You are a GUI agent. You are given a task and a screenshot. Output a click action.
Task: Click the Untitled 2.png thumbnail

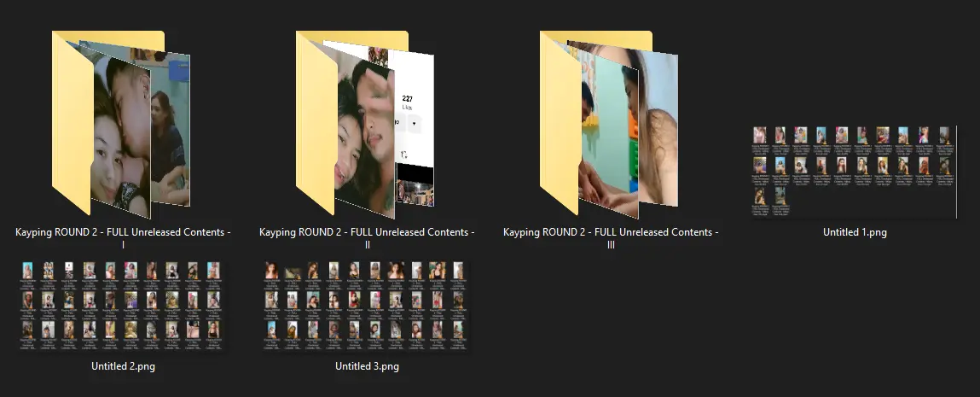tap(123, 306)
